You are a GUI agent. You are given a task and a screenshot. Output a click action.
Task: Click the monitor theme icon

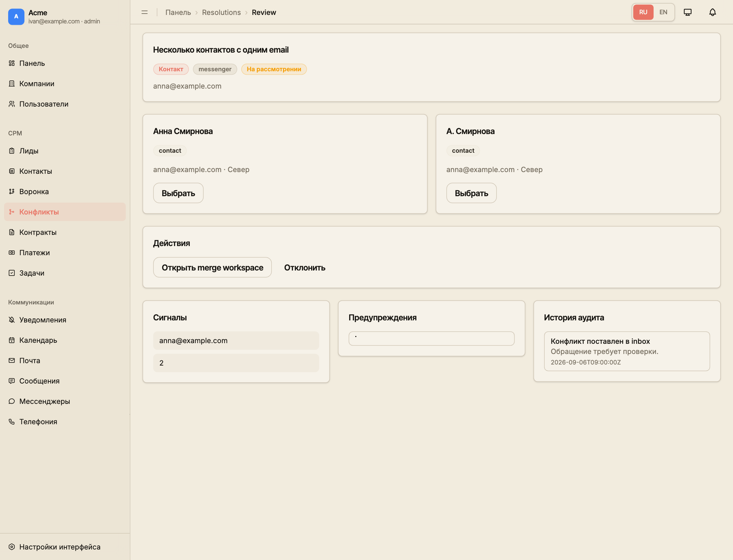(x=688, y=12)
